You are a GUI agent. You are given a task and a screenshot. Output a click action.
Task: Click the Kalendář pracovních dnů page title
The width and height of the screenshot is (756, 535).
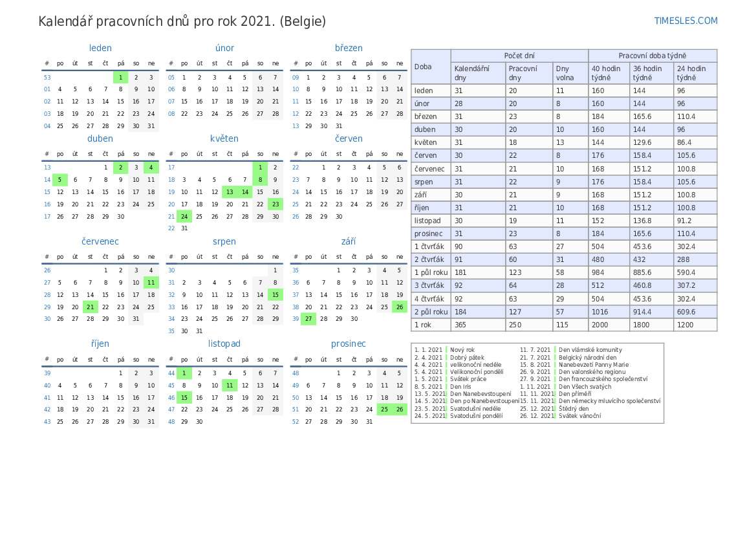182,21
